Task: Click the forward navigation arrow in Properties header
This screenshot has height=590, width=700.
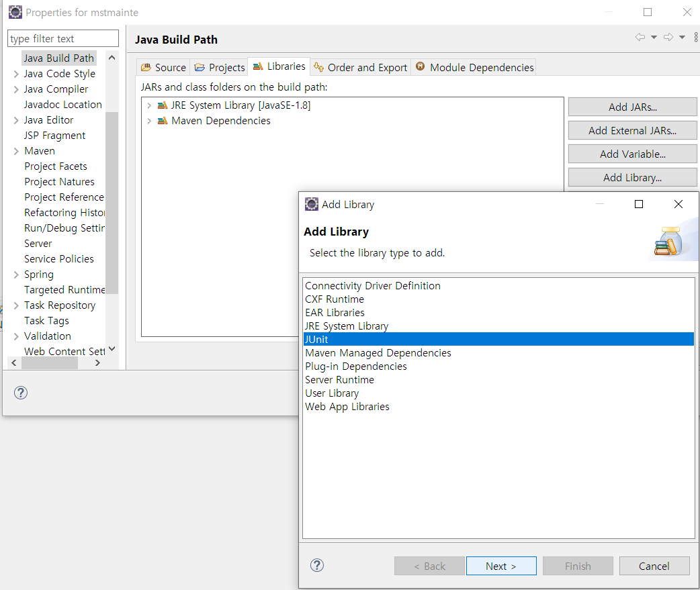Action: click(668, 37)
